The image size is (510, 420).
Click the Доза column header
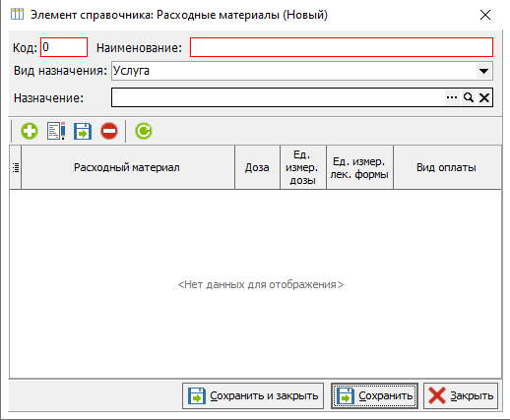tap(257, 167)
